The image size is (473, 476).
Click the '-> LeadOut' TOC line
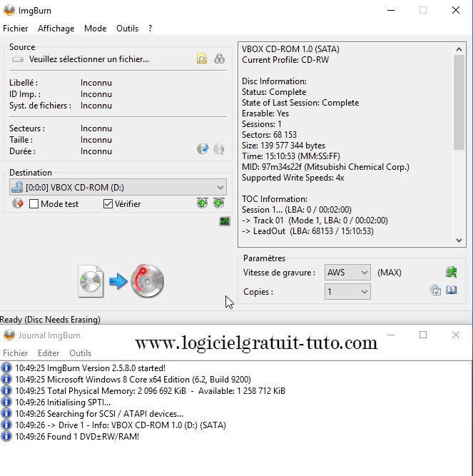[x=307, y=231]
